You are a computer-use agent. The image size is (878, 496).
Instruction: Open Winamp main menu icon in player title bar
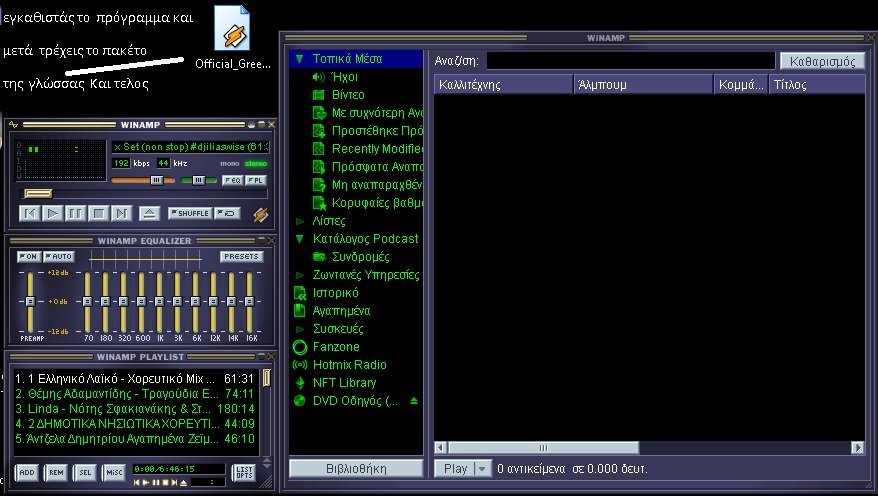13,124
